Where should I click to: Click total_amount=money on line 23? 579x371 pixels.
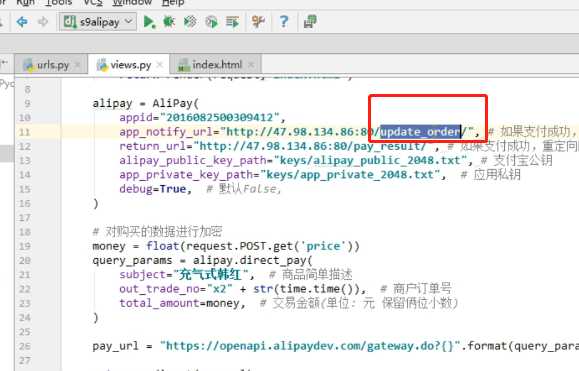coord(182,303)
